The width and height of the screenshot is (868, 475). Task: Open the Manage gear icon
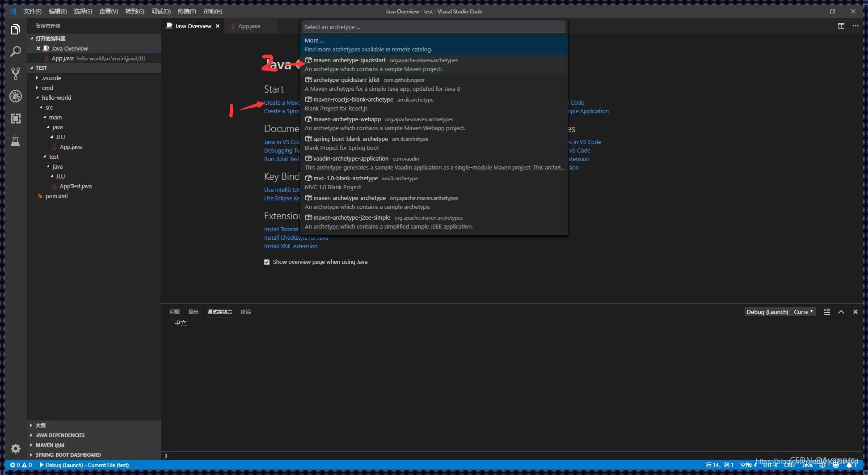click(x=15, y=448)
